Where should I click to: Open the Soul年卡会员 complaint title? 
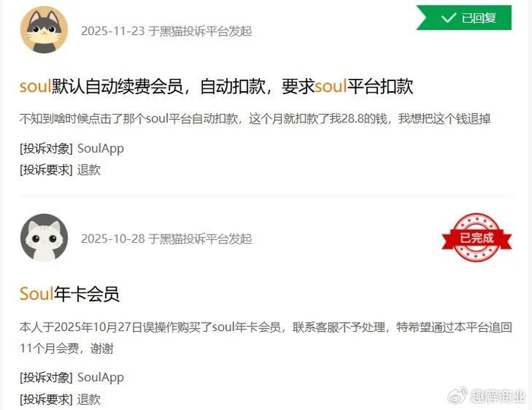pos(70,294)
